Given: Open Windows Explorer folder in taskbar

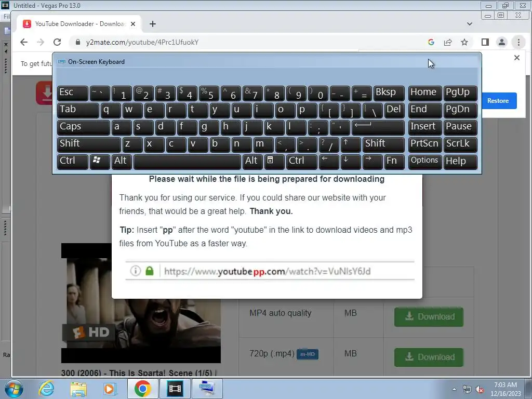Looking at the screenshot, I should (78, 389).
